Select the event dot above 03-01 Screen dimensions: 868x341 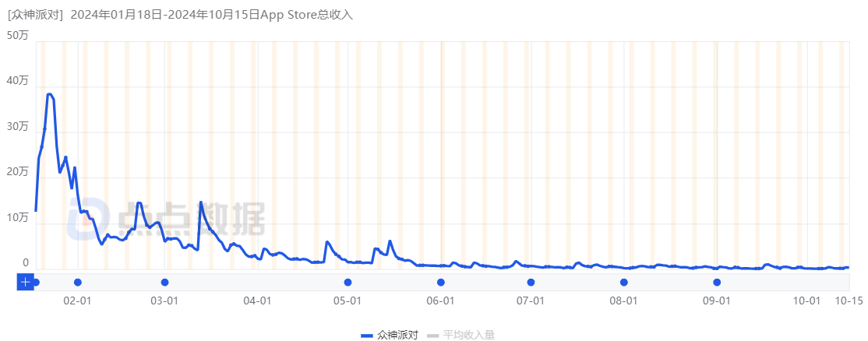click(164, 282)
